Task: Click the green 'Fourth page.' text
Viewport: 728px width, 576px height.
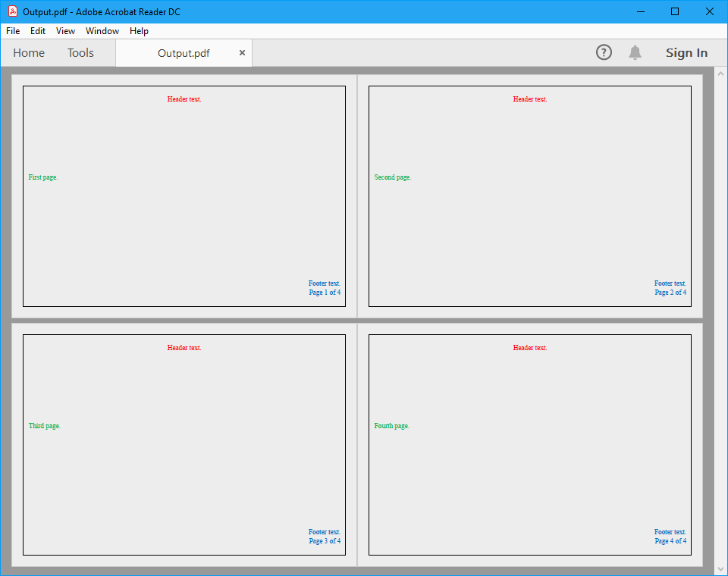Action: tap(391, 426)
